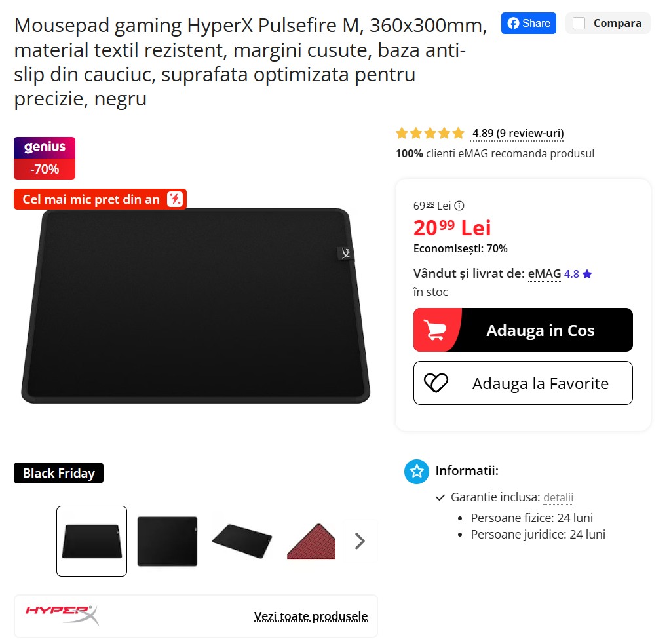The width and height of the screenshot is (669, 644).
Task: Click Adauga la Favorite button
Action: tap(523, 383)
